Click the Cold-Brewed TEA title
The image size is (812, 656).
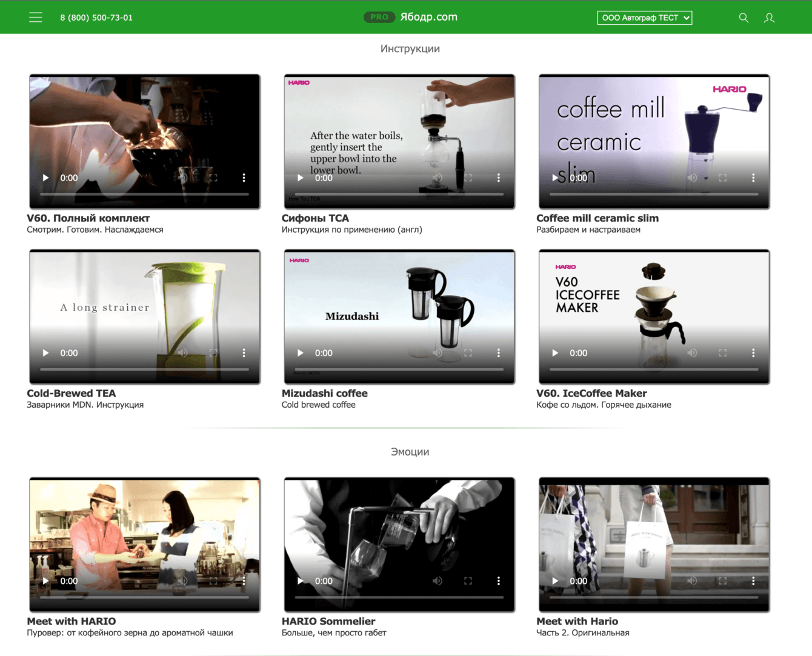click(72, 393)
